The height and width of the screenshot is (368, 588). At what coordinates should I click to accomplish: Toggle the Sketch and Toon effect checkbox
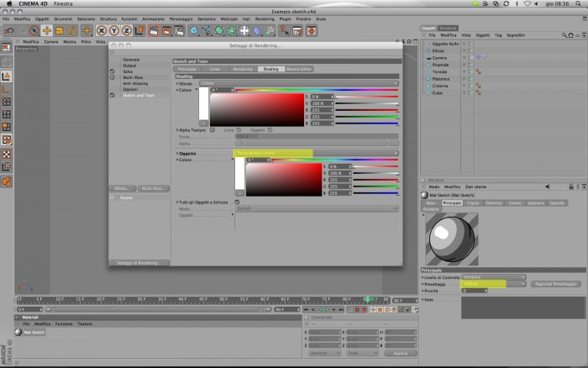click(112, 95)
